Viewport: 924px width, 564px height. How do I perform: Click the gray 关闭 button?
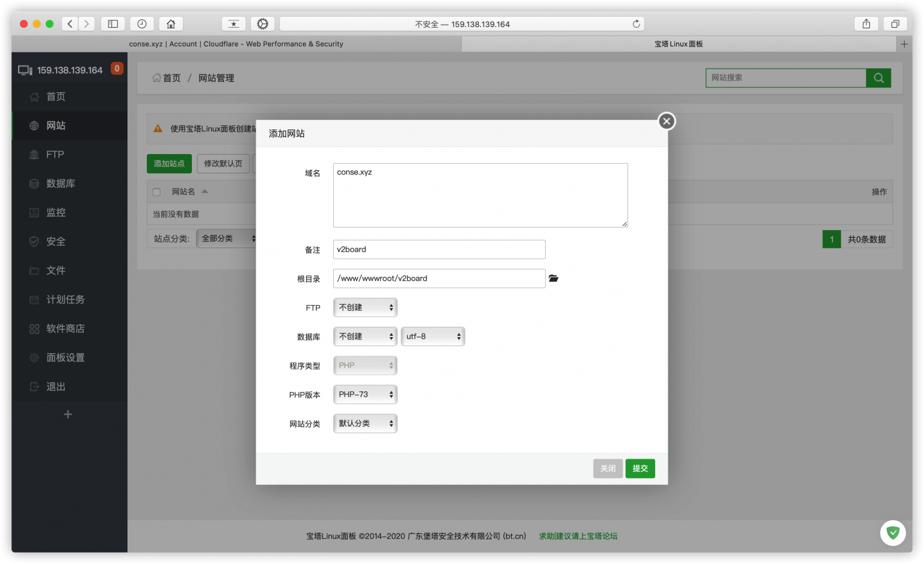click(608, 468)
